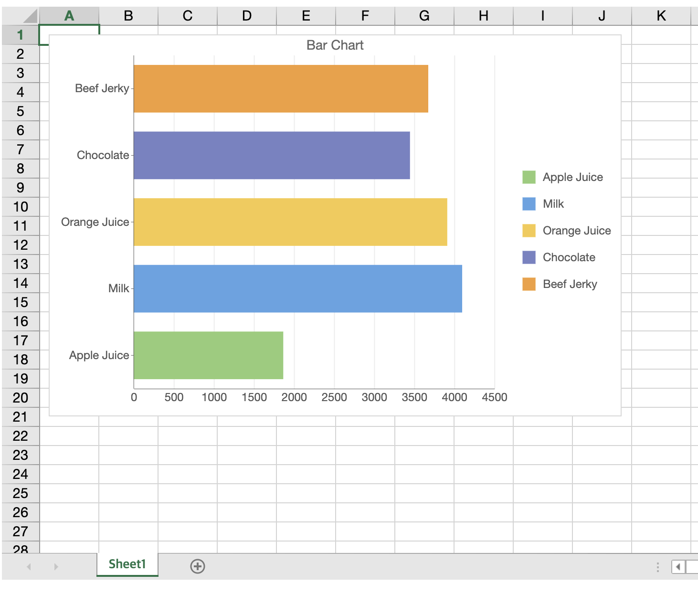Click the 500 value on horizontal axis

click(174, 397)
